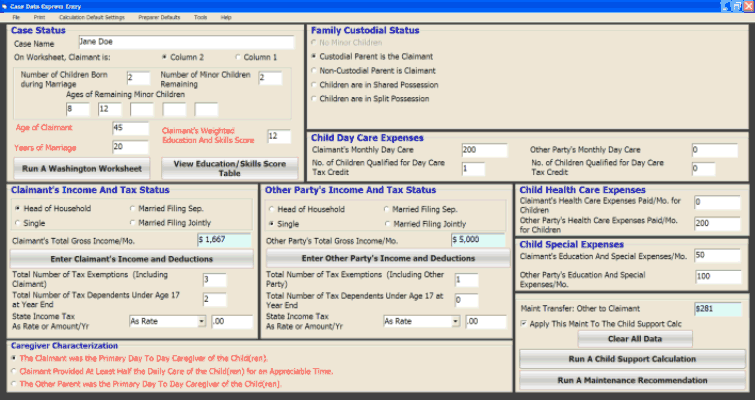Select Children are in Split Possession
The height and width of the screenshot is (400, 755).
click(314, 100)
